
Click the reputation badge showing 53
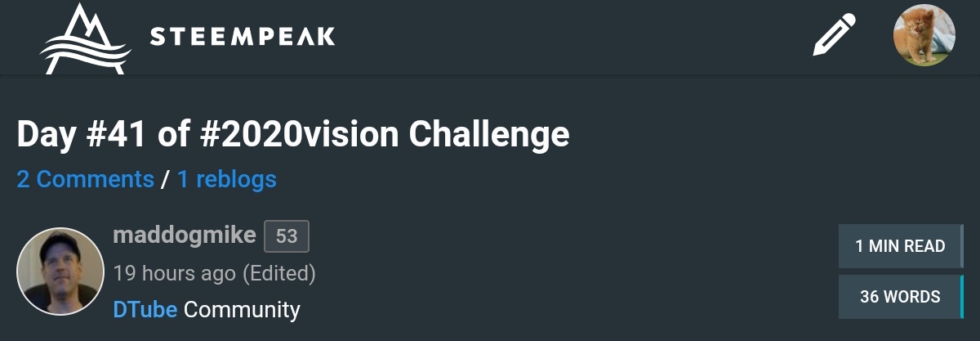287,237
